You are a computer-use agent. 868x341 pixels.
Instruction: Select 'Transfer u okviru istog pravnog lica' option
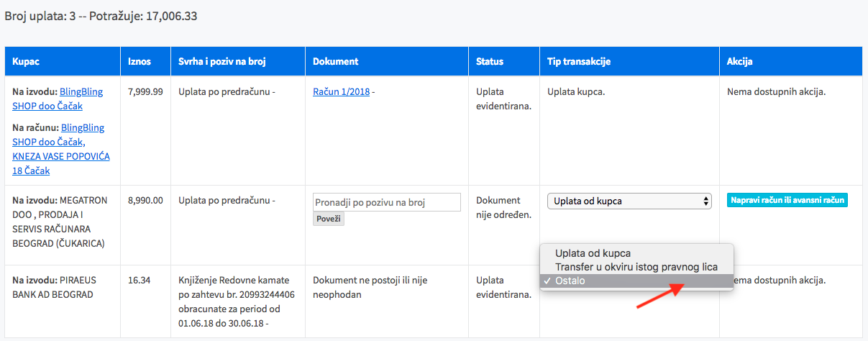(x=636, y=267)
